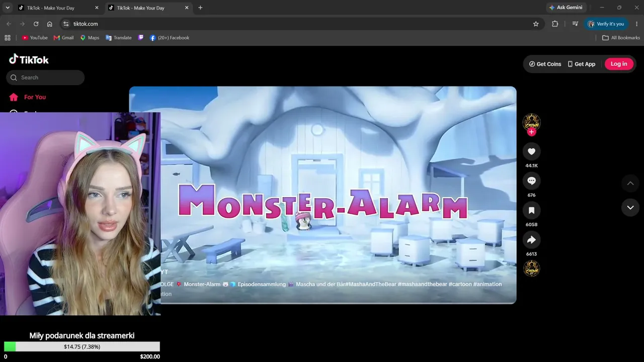This screenshot has width=644, height=362.
Task: Open the Translate bookmark
Action: (119, 38)
